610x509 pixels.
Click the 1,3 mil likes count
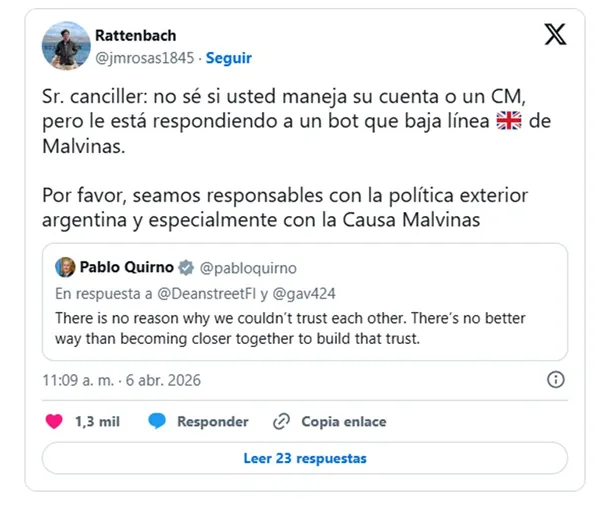click(97, 421)
